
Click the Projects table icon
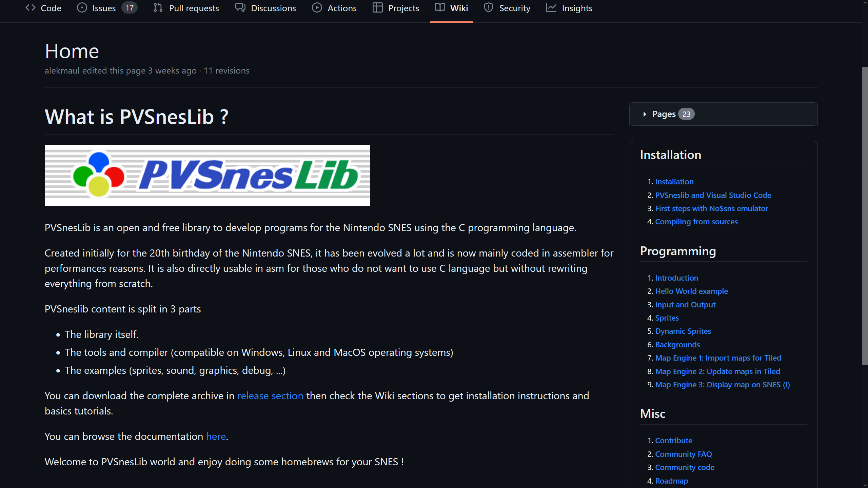(377, 8)
